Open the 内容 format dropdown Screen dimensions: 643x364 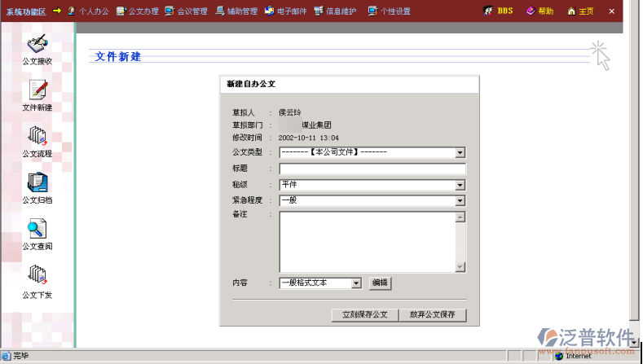(x=356, y=283)
